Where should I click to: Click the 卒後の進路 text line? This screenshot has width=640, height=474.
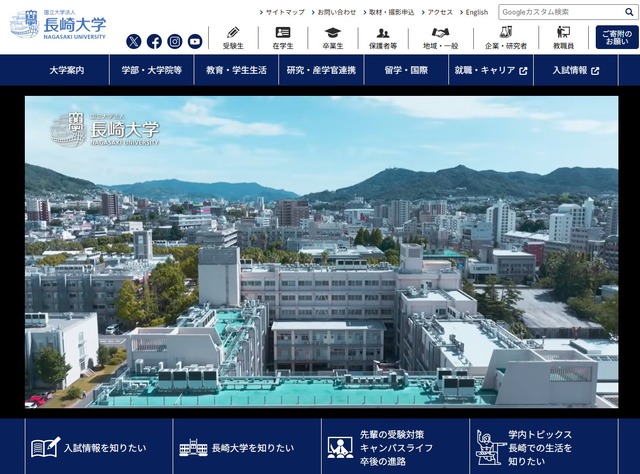tap(382, 461)
